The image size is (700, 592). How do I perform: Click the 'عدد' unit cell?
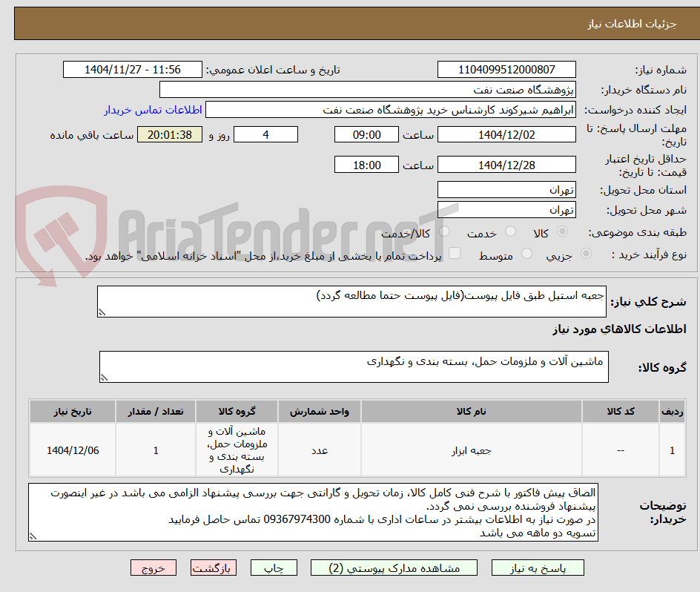(320, 450)
